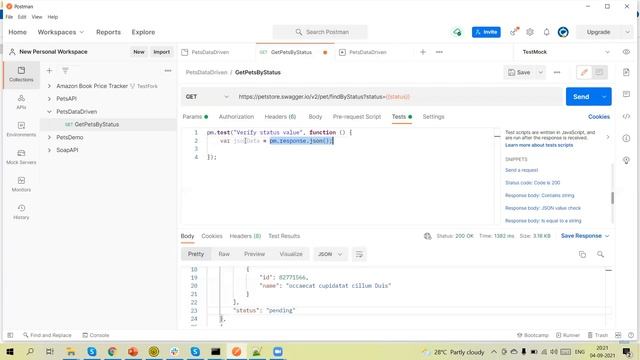
Task: Click the request URL input field
Action: [398, 97]
